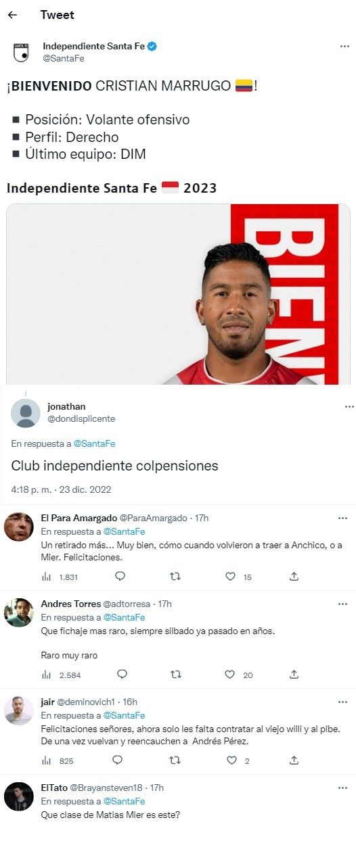Share El Para Amargado's reply

pos(294,577)
